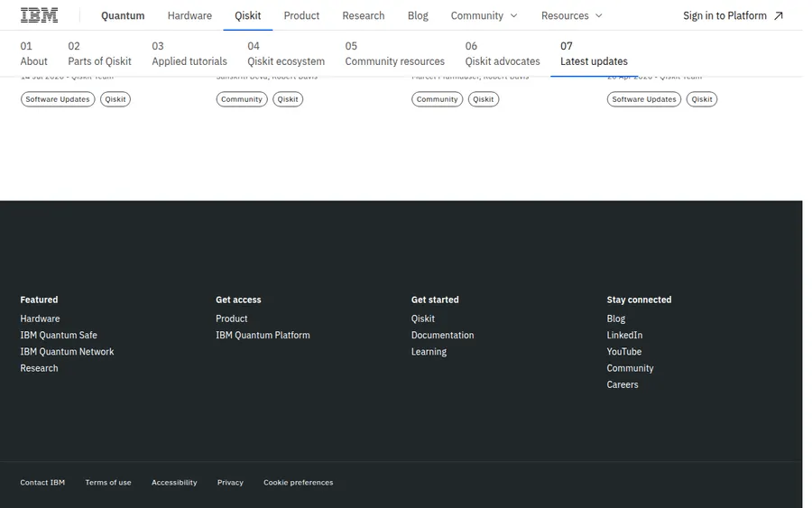Screen dimensions: 812x508
Task: Jump to 06 Qiskit advocates section
Action: point(503,54)
